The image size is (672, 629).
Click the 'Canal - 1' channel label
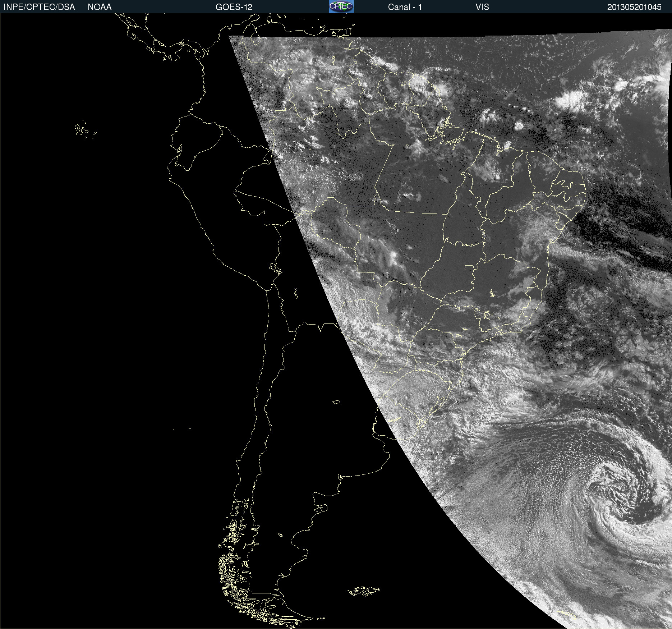pos(405,7)
